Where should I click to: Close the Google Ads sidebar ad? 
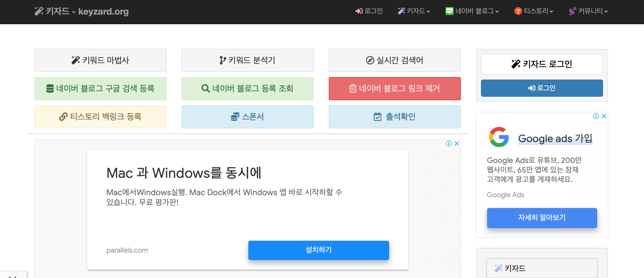pyautogui.click(x=604, y=116)
